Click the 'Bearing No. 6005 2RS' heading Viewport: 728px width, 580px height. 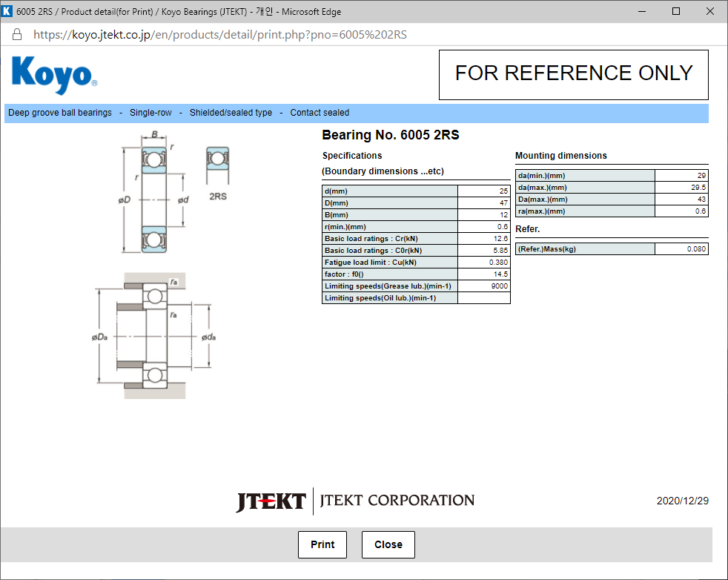pos(391,135)
